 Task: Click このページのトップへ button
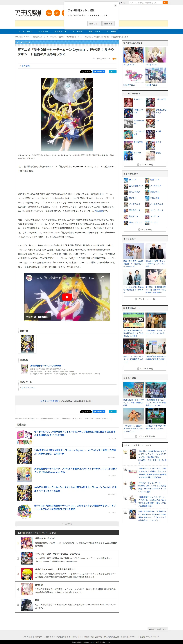click(x=158, y=629)
